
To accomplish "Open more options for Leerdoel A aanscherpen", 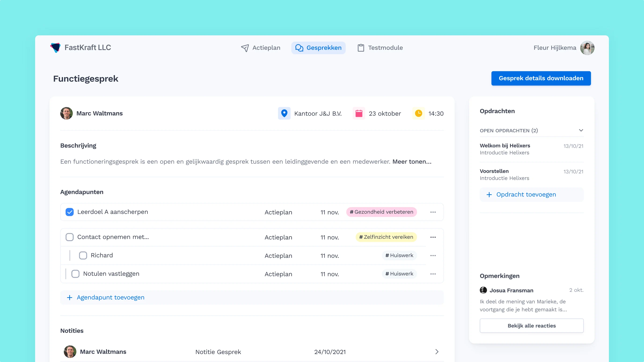I will tap(433, 212).
